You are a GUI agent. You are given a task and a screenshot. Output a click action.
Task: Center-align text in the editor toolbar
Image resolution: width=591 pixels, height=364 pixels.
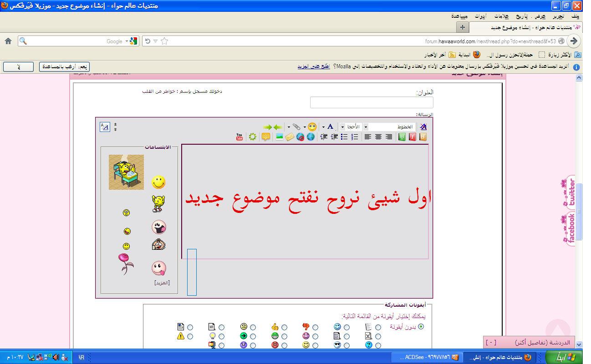378,136
